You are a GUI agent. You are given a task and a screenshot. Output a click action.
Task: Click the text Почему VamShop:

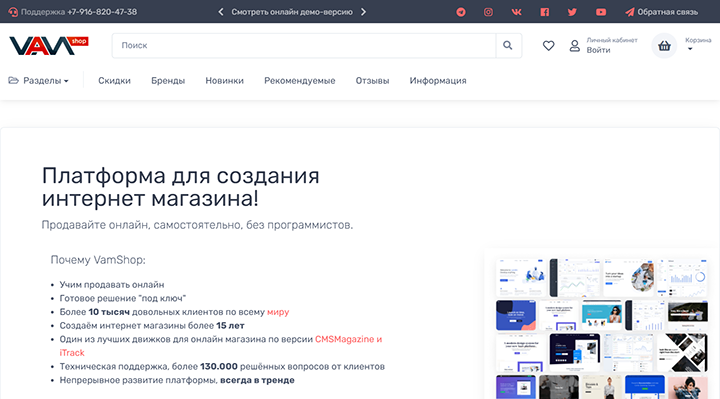(x=98, y=260)
